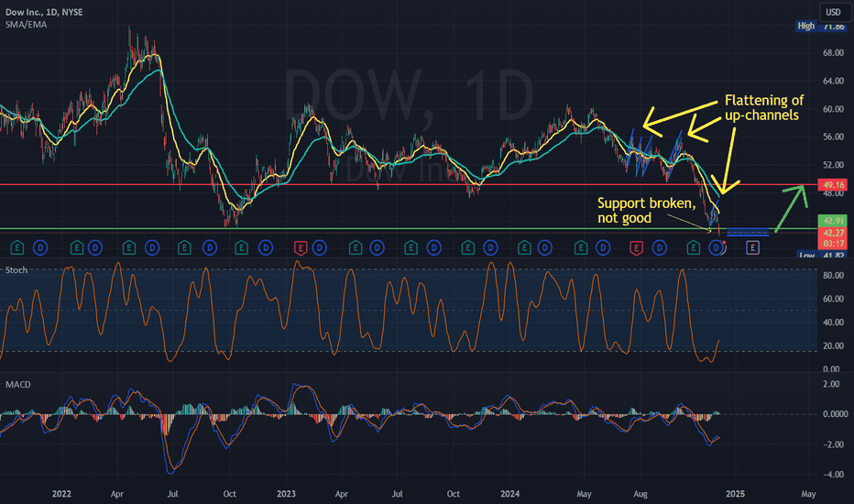Click the purple upcoming earnings E marker

(752, 248)
